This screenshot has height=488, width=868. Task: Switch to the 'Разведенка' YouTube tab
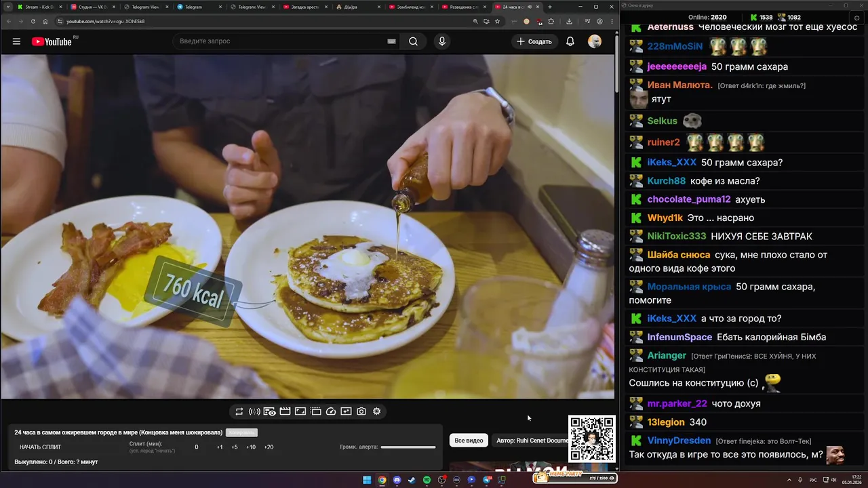464,7
